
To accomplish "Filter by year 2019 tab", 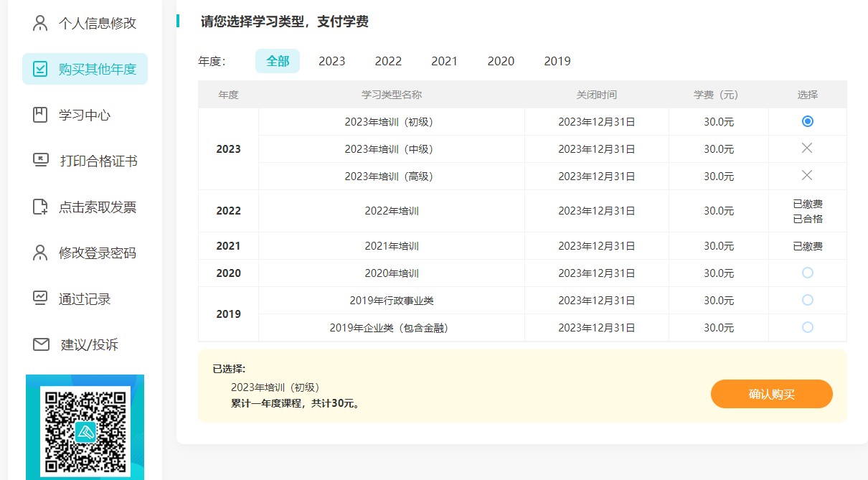I will (557, 61).
